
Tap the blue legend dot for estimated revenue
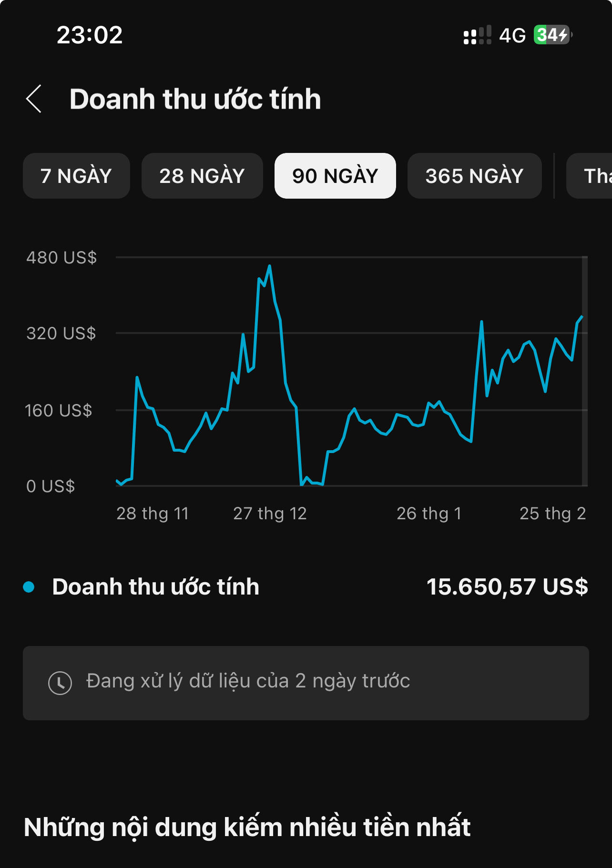(29, 587)
